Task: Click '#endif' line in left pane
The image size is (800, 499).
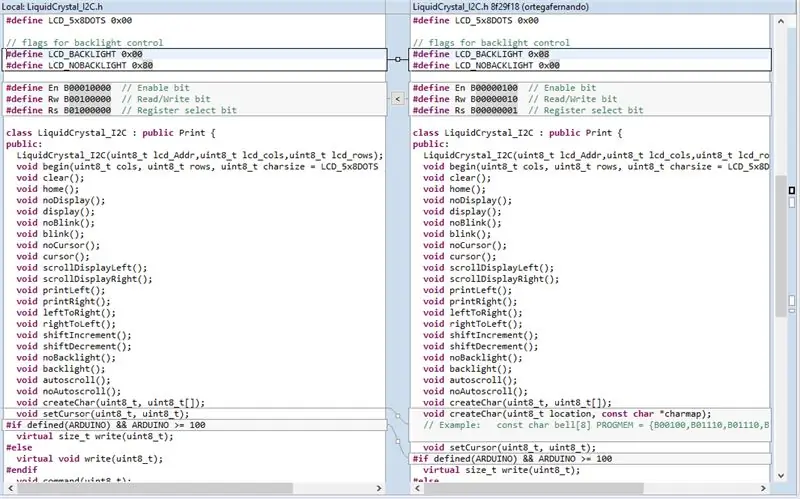Action: point(21,469)
